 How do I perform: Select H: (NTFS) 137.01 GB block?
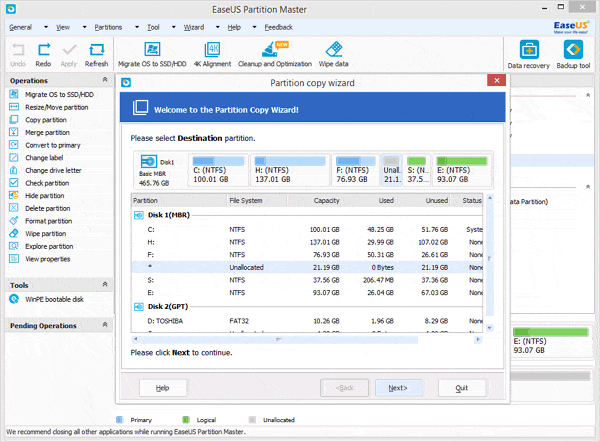pyautogui.click(x=290, y=170)
